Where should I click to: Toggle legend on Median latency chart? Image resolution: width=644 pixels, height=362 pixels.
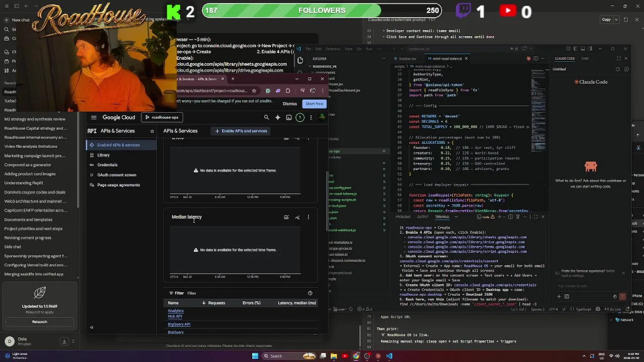[x=286, y=217]
